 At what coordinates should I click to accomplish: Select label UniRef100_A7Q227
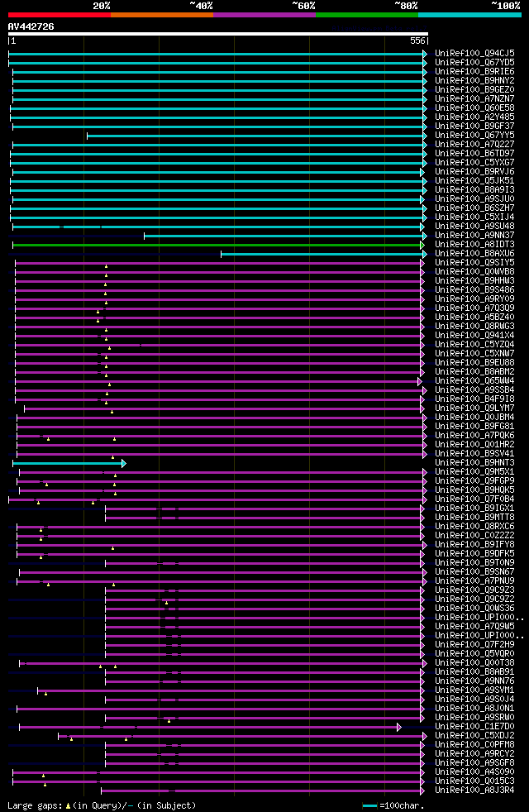(x=474, y=145)
